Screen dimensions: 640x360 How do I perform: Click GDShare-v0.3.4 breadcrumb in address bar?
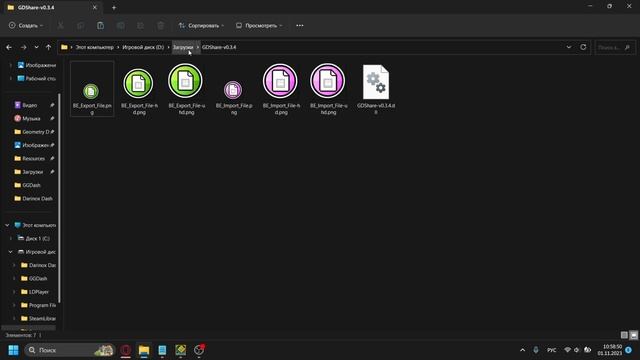pyautogui.click(x=219, y=47)
